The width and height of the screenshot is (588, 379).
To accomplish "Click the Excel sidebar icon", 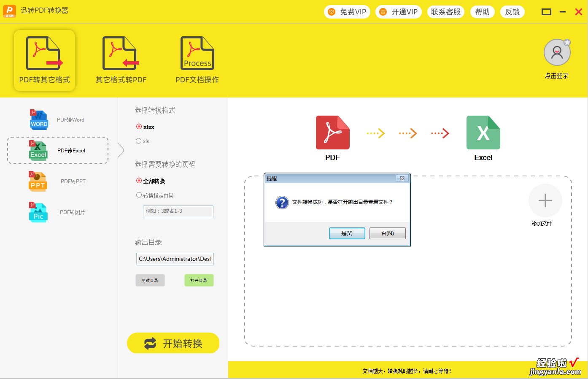I will pyautogui.click(x=38, y=150).
